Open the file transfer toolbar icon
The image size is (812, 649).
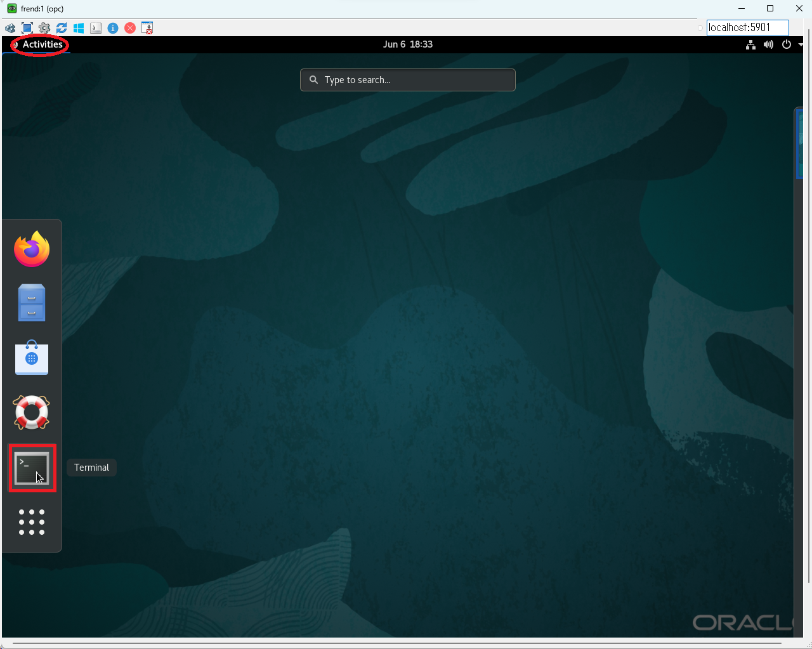147,28
